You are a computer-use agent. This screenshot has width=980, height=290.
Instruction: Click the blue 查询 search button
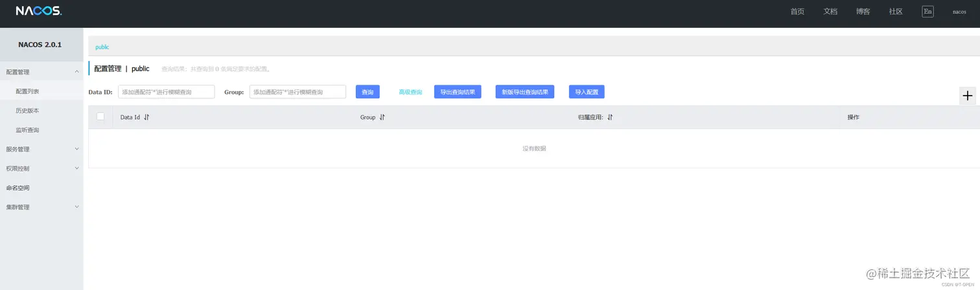pyautogui.click(x=367, y=92)
